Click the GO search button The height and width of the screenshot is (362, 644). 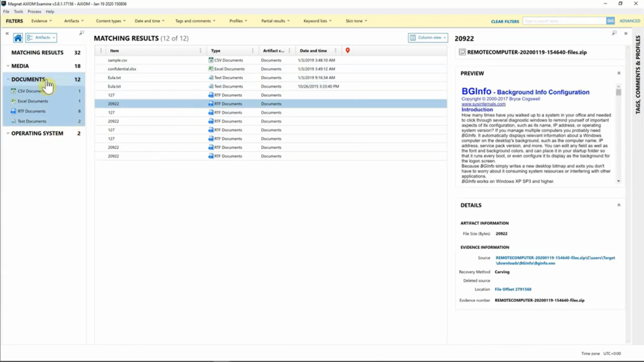(610, 21)
